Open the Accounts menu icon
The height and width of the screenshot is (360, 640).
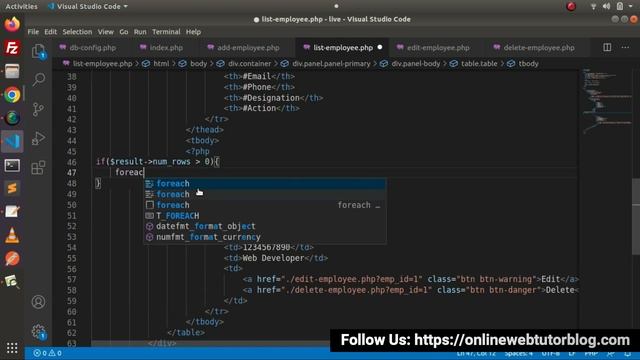[x=38, y=302]
